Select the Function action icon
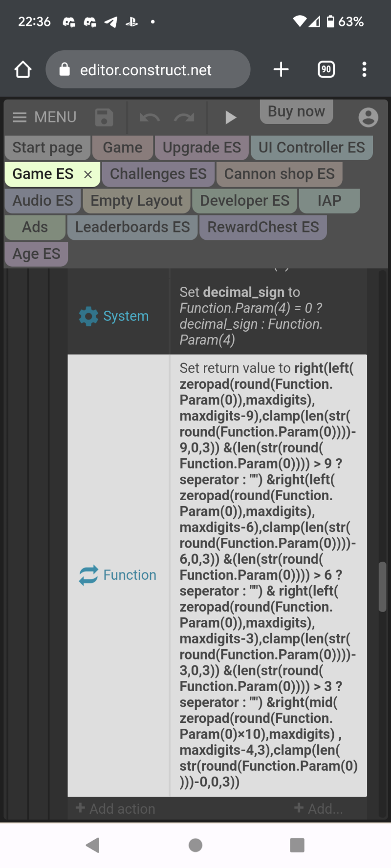 tap(88, 575)
